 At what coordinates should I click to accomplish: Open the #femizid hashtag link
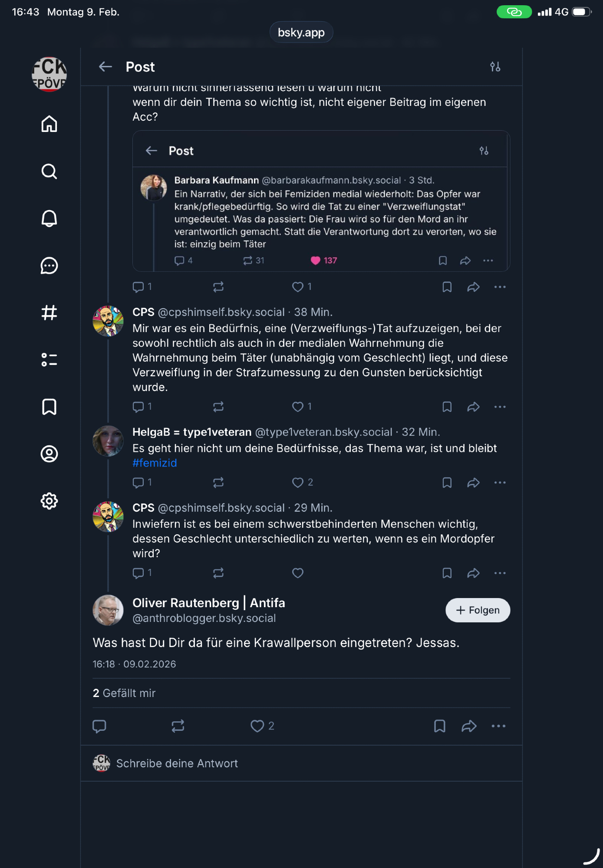click(x=155, y=463)
